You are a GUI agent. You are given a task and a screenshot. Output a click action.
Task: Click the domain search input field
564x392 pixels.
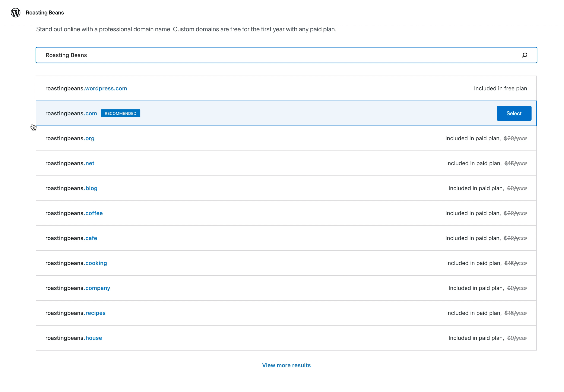pyautogui.click(x=270, y=55)
